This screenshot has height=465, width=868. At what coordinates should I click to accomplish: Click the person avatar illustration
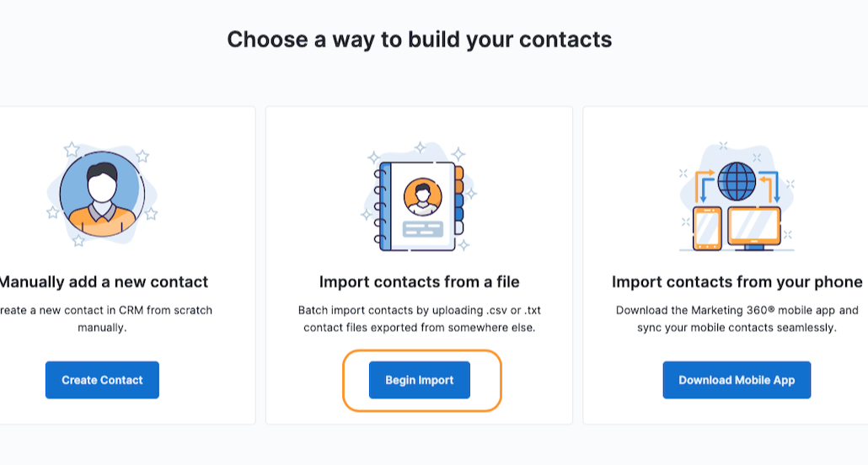102,195
